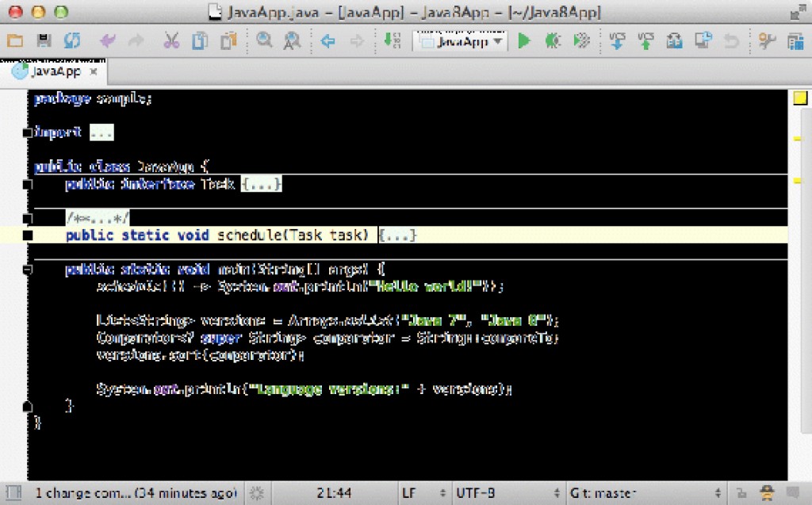This screenshot has height=505, width=812.
Task: Debug JavaApp using the bug icon
Action: tap(553, 40)
